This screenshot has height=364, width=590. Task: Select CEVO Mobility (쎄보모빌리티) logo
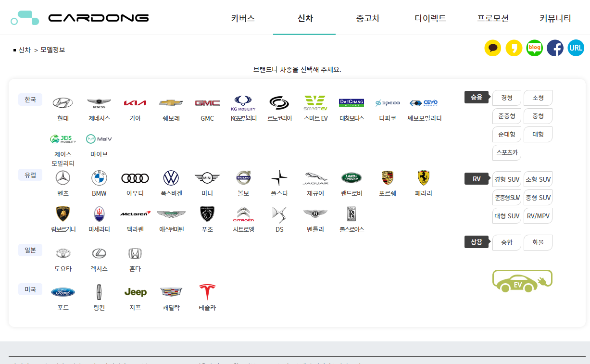pyautogui.click(x=424, y=103)
